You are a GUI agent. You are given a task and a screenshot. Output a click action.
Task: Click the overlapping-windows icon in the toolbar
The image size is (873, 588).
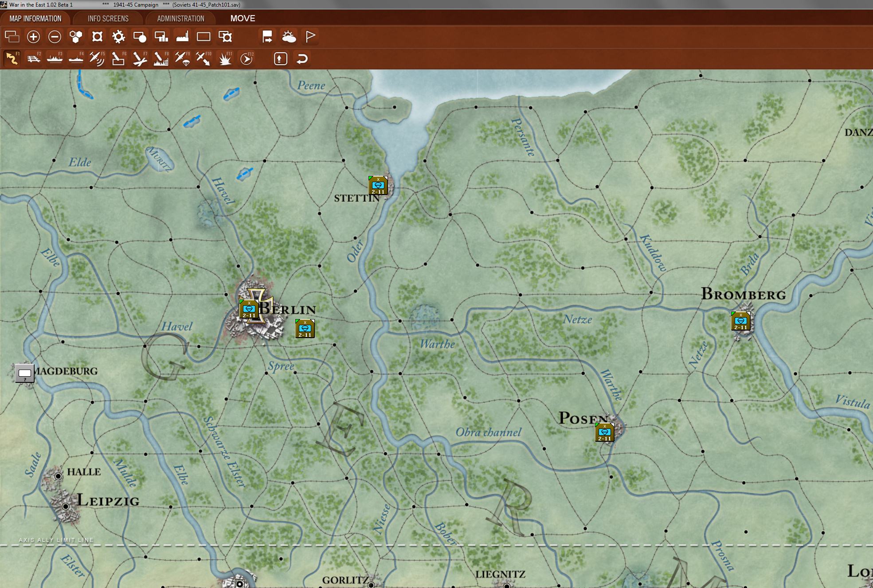click(12, 36)
